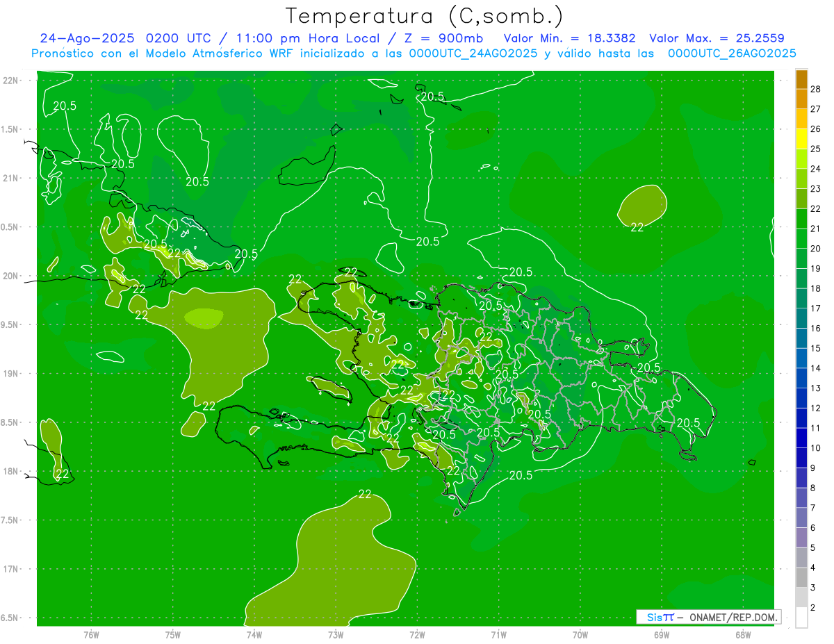Image resolution: width=834 pixels, height=644 pixels.
Task: Click the yellow swatch between 25 and 26
Action: (x=801, y=139)
